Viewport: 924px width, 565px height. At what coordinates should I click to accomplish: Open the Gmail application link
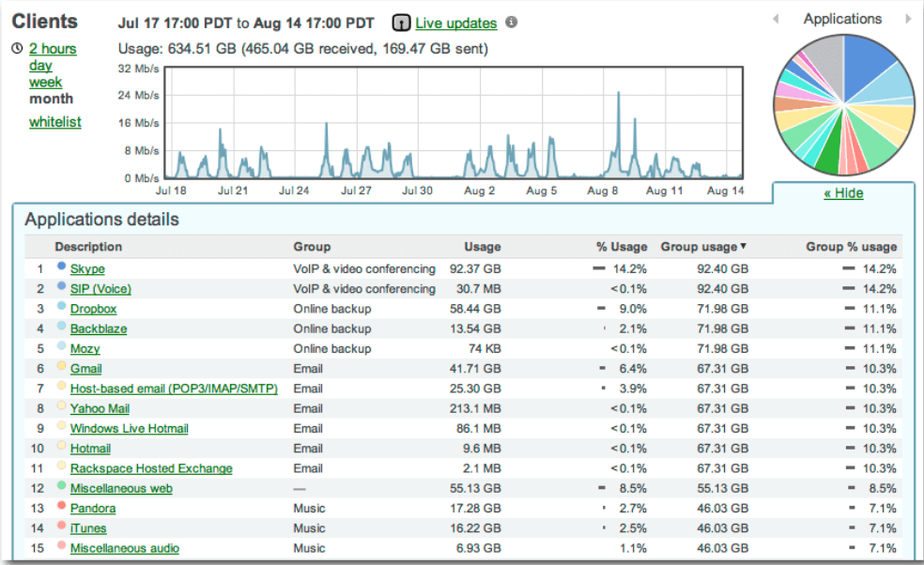(86, 369)
